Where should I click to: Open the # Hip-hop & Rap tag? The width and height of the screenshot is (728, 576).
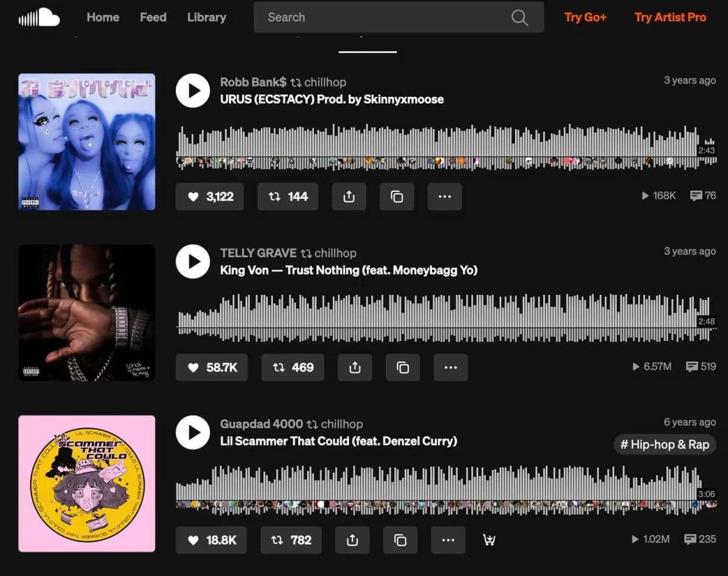[665, 444]
